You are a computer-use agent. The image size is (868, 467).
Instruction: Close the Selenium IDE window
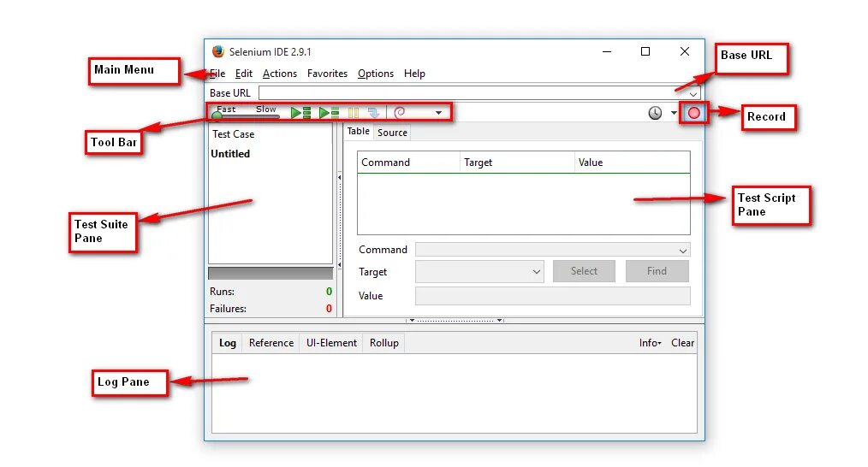click(x=685, y=51)
